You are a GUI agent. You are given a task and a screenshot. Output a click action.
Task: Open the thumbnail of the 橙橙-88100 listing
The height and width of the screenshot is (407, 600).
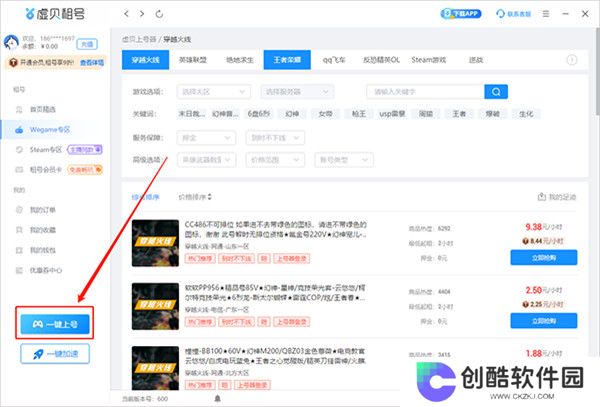[155, 368]
